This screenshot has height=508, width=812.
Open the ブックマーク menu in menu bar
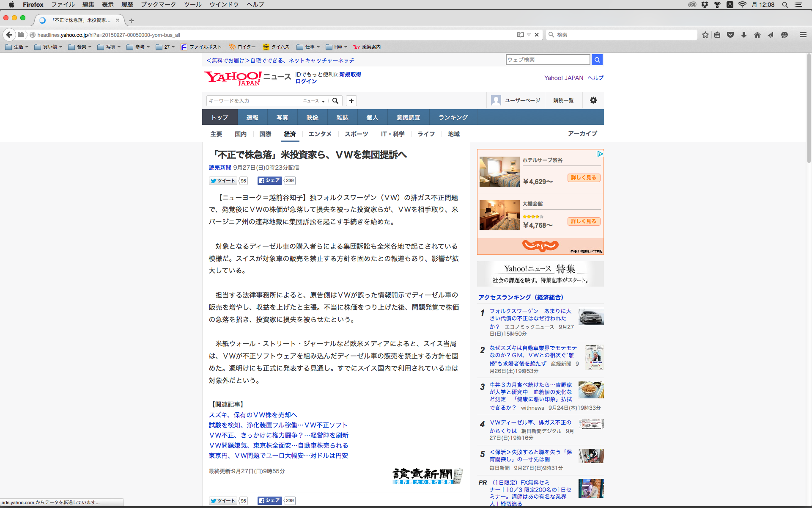pos(158,5)
